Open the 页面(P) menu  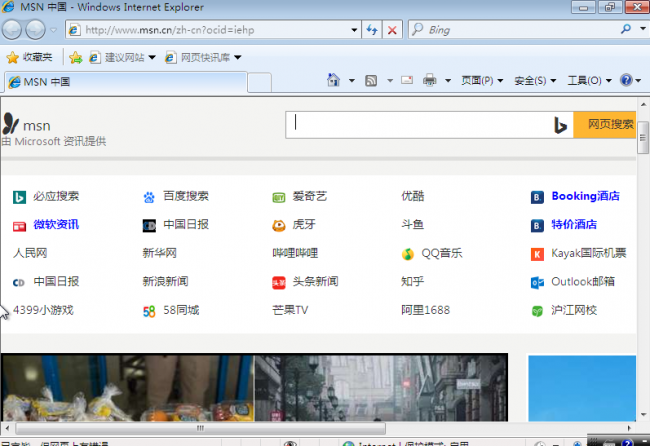pos(482,80)
